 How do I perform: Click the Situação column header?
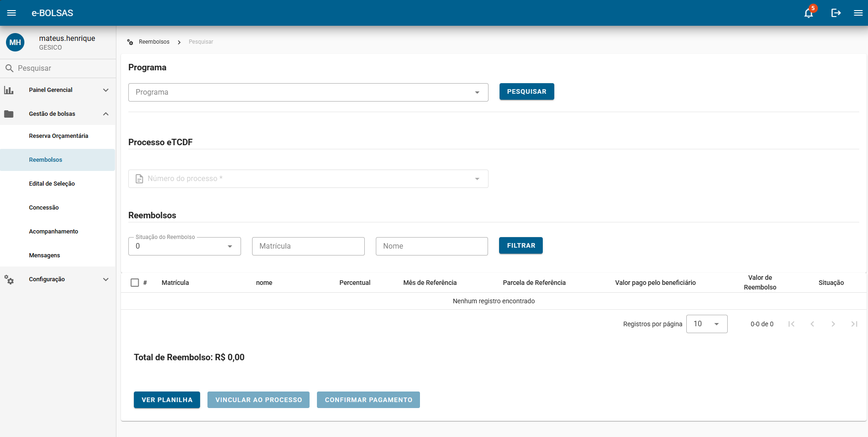click(831, 283)
